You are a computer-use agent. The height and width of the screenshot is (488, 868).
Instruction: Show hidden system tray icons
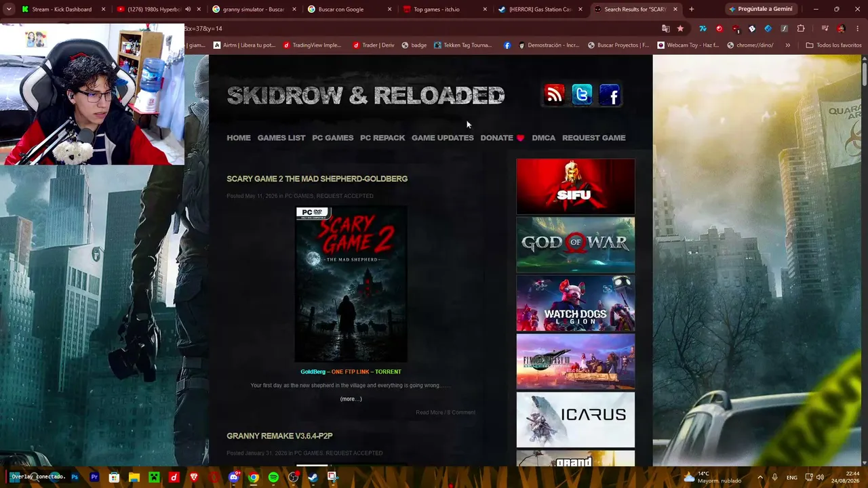[x=759, y=477]
